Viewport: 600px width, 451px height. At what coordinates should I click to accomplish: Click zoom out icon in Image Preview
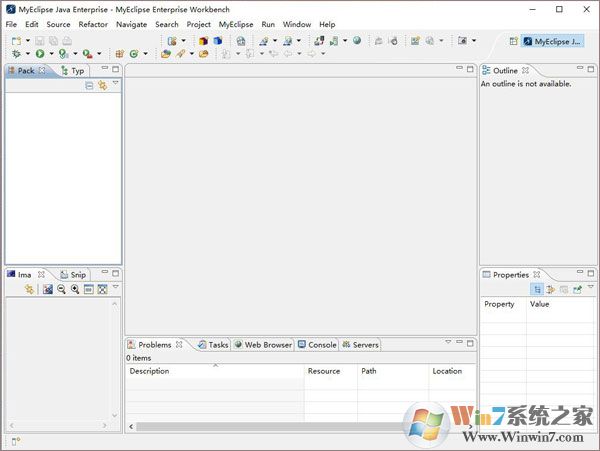click(x=61, y=289)
